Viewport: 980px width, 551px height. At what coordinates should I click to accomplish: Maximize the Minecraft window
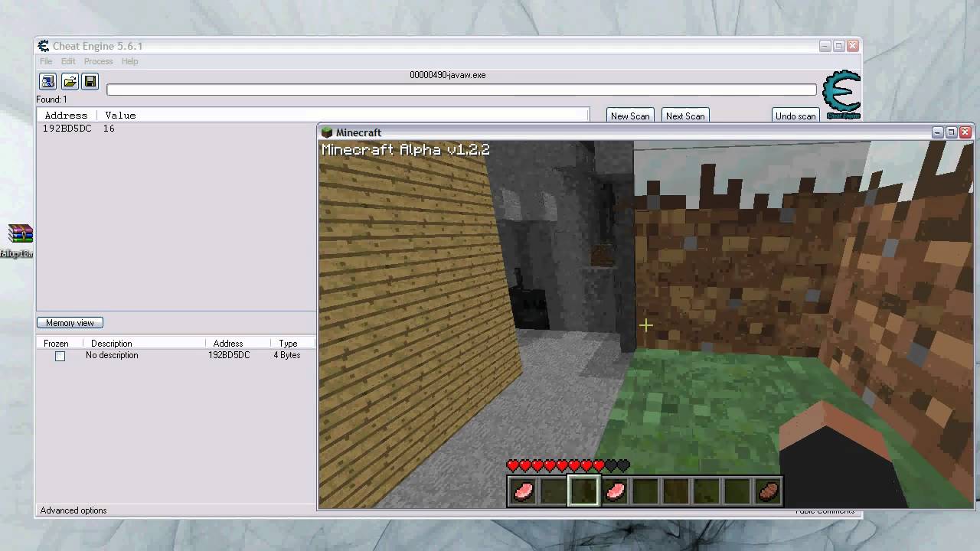pyautogui.click(x=951, y=132)
